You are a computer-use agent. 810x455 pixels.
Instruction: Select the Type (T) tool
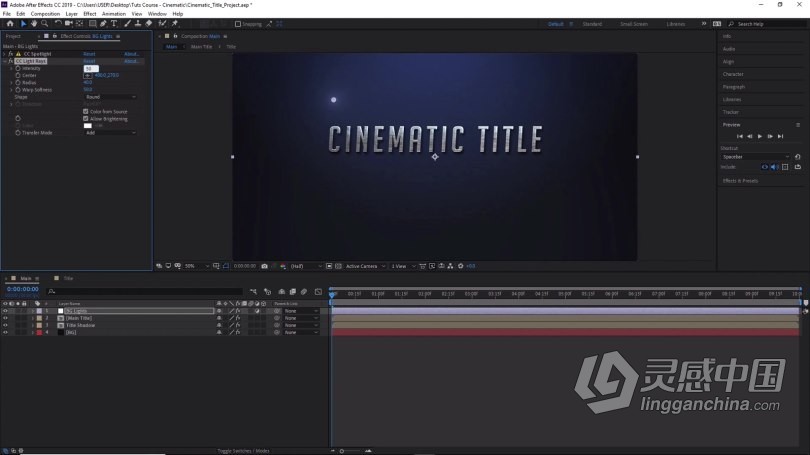tap(114, 24)
